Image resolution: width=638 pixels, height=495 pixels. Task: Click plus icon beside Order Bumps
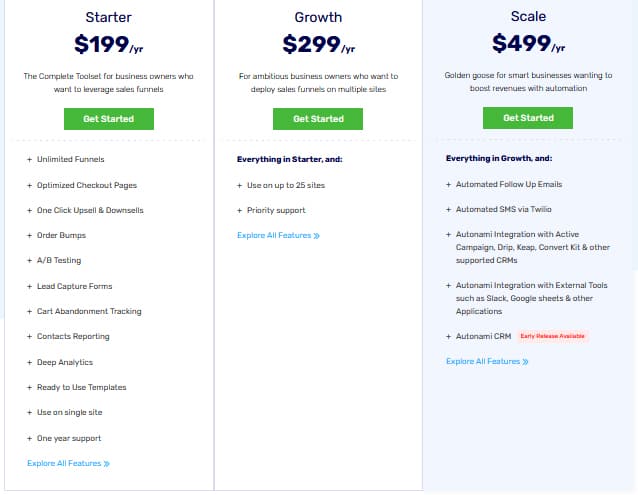click(x=29, y=235)
